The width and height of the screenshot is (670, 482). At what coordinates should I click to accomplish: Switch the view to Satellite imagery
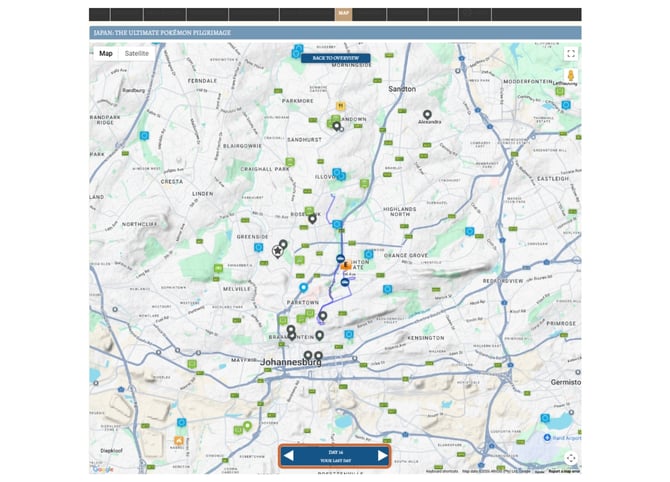tap(137, 53)
